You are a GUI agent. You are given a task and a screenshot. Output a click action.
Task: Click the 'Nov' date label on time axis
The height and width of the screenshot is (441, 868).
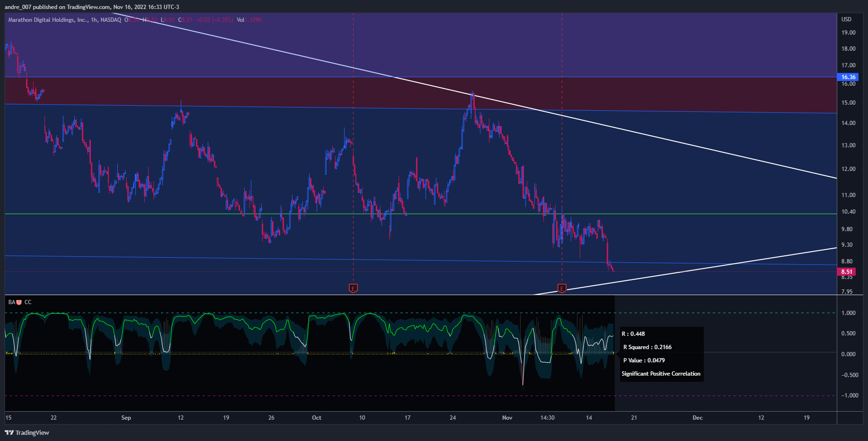point(507,418)
